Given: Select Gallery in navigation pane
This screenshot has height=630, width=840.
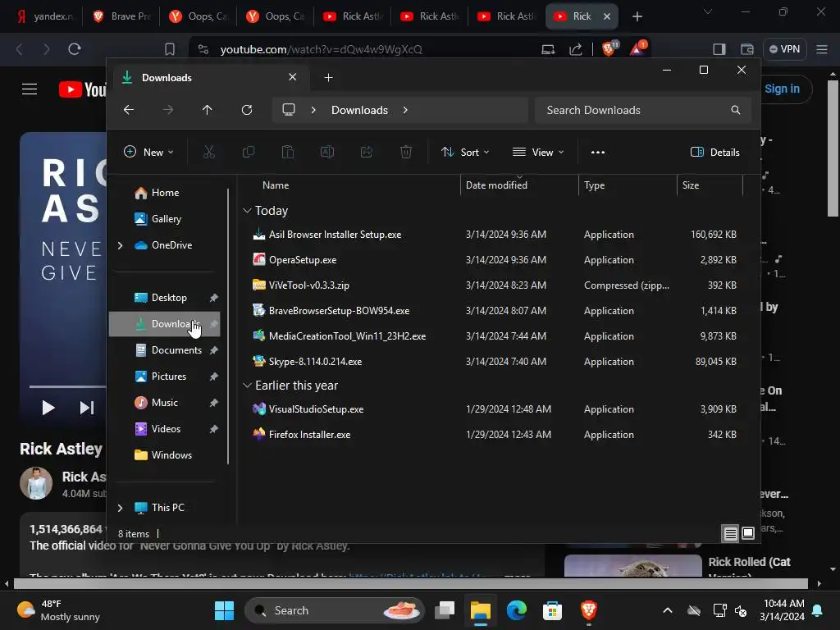Looking at the screenshot, I should click(x=166, y=218).
